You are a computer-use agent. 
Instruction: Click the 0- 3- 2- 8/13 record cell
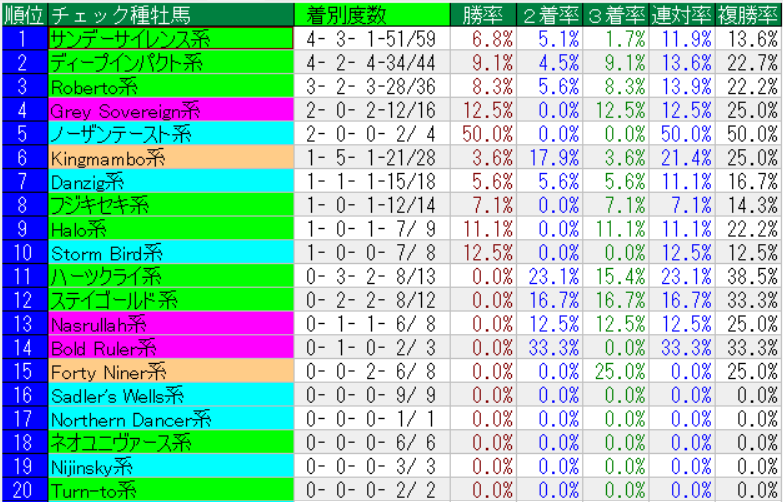coord(372,276)
